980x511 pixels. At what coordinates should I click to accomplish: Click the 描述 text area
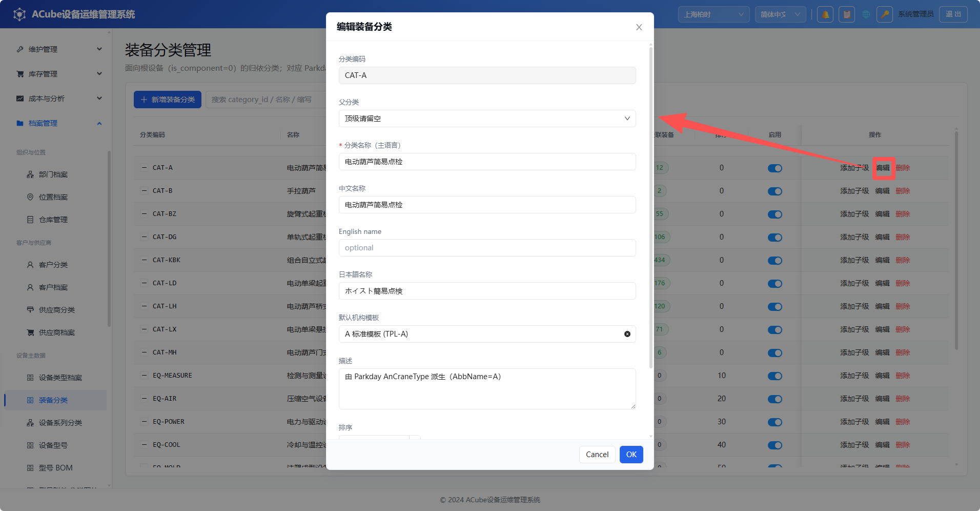point(487,389)
